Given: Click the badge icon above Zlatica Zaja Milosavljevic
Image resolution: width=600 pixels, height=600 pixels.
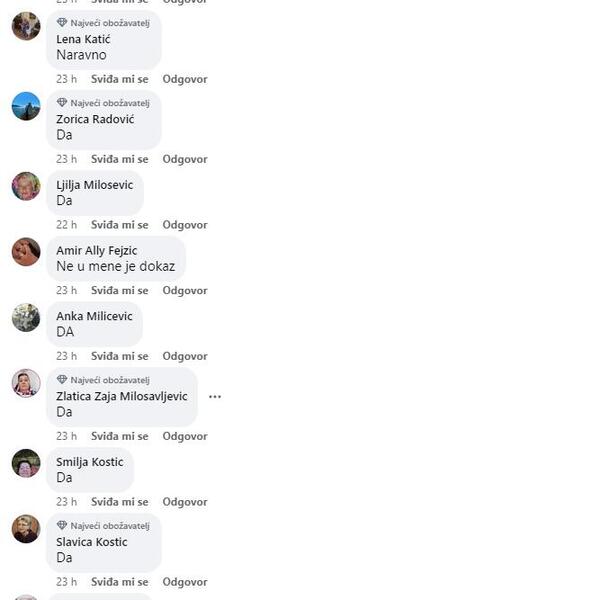Looking at the screenshot, I should pyautogui.click(x=62, y=380).
